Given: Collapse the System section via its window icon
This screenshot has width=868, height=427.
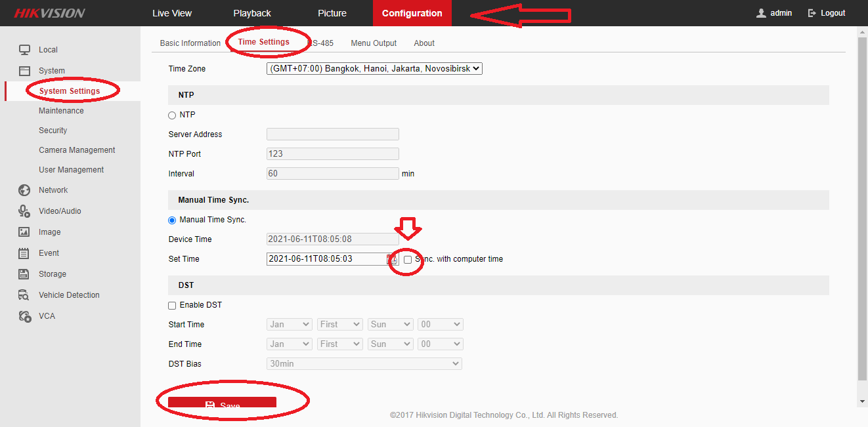Looking at the screenshot, I should (x=24, y=71).
